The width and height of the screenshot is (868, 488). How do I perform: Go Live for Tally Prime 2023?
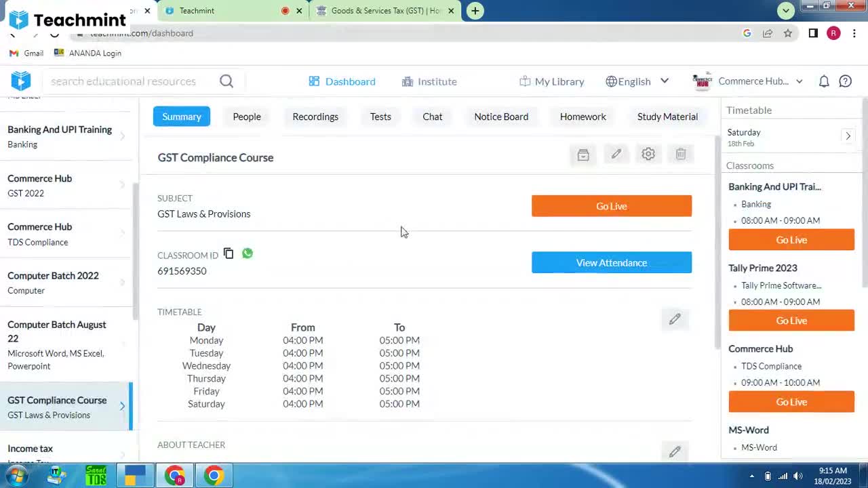click(x=791, y=321)
